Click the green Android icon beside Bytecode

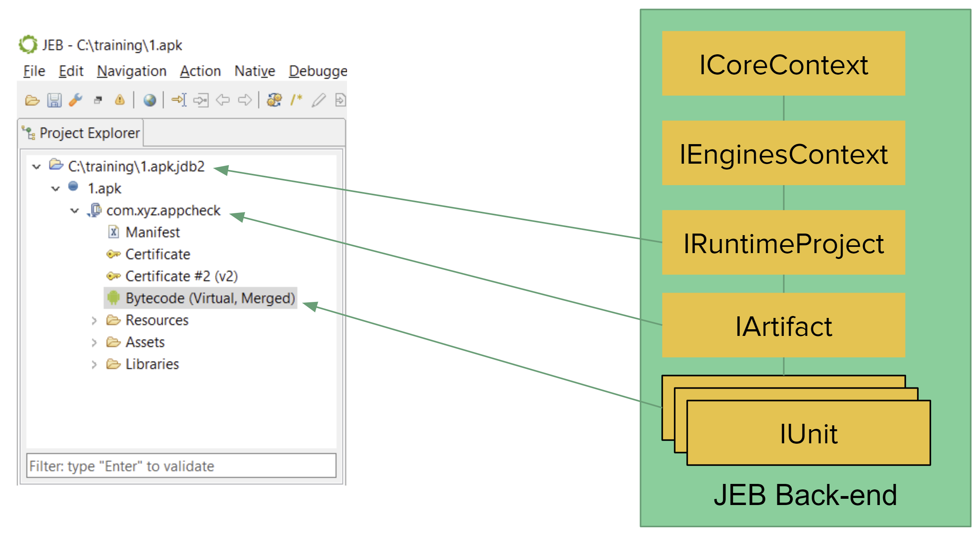[114, 298]
